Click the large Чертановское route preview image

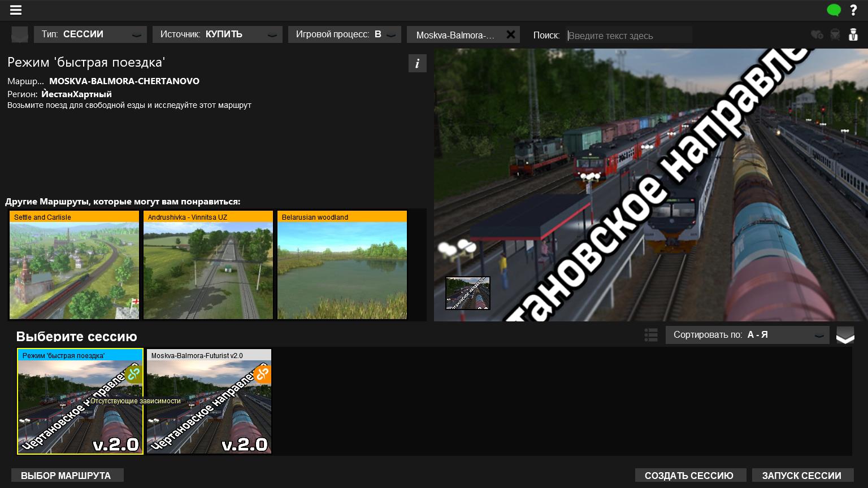click(x=651, y=185)
